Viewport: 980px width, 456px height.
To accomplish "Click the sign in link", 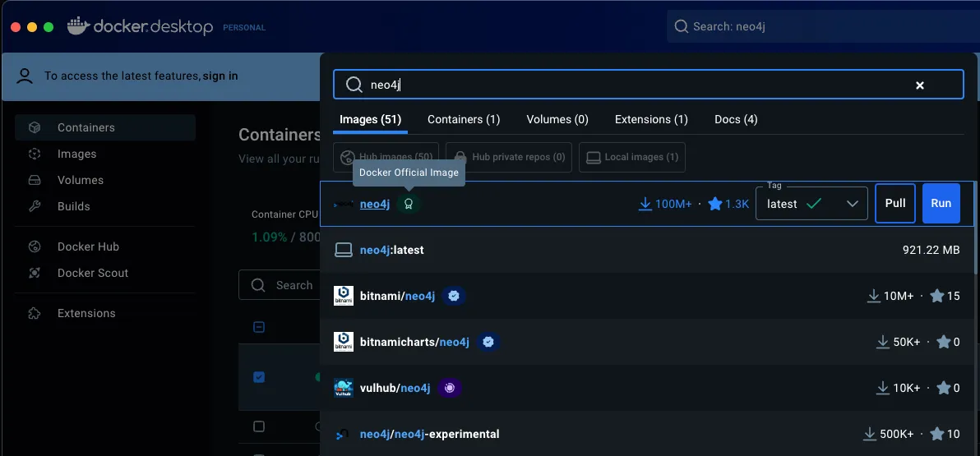I will 220,76.
